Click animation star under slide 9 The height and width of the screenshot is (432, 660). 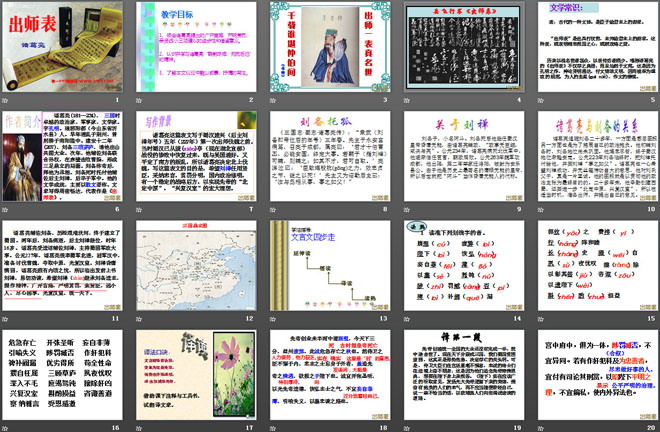pos(407,210)
